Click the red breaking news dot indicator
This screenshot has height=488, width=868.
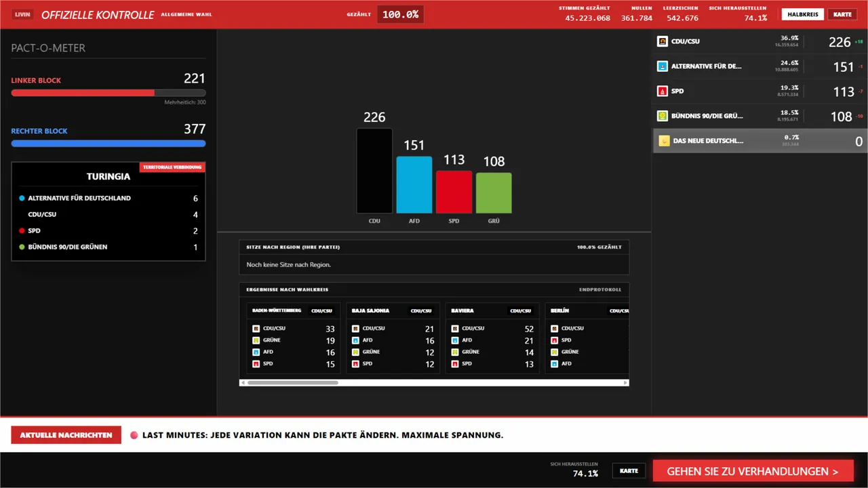point(134,435)
